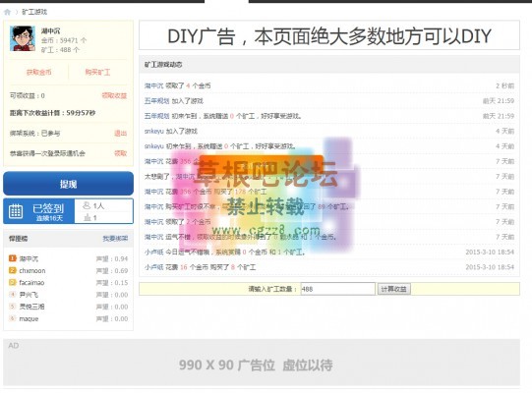Open 小卢纸 in the 今日运气不错 entry
Screen dimensions: 532x393
pos(153,252)
